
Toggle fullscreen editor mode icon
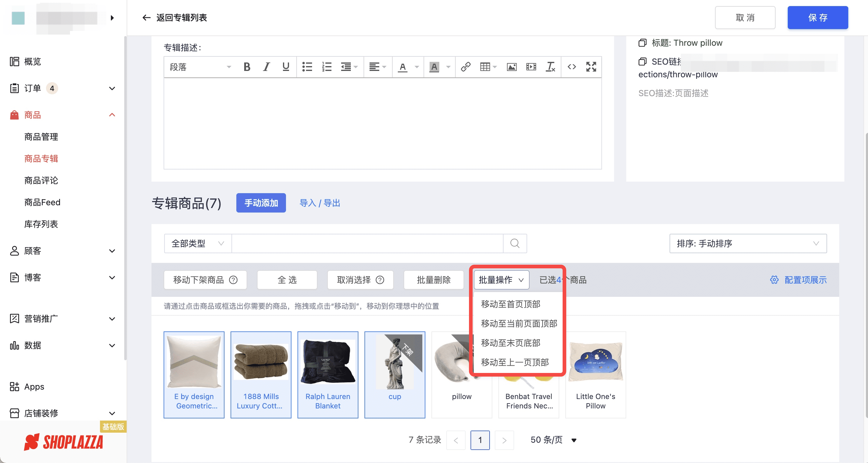(591, 67)
